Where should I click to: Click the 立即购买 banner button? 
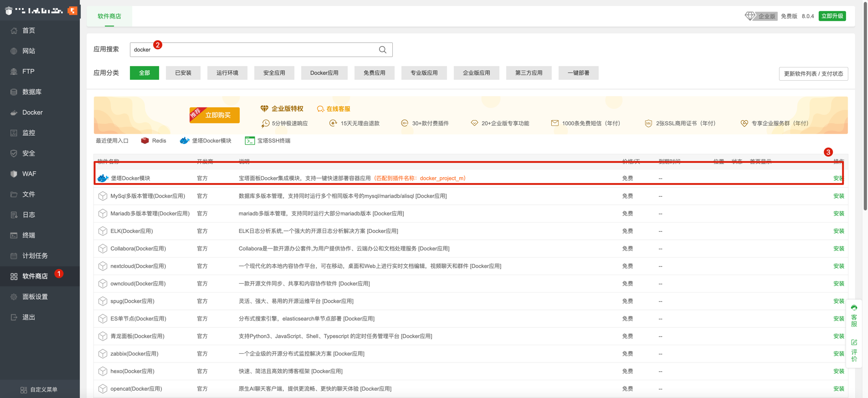click(215, 115)
